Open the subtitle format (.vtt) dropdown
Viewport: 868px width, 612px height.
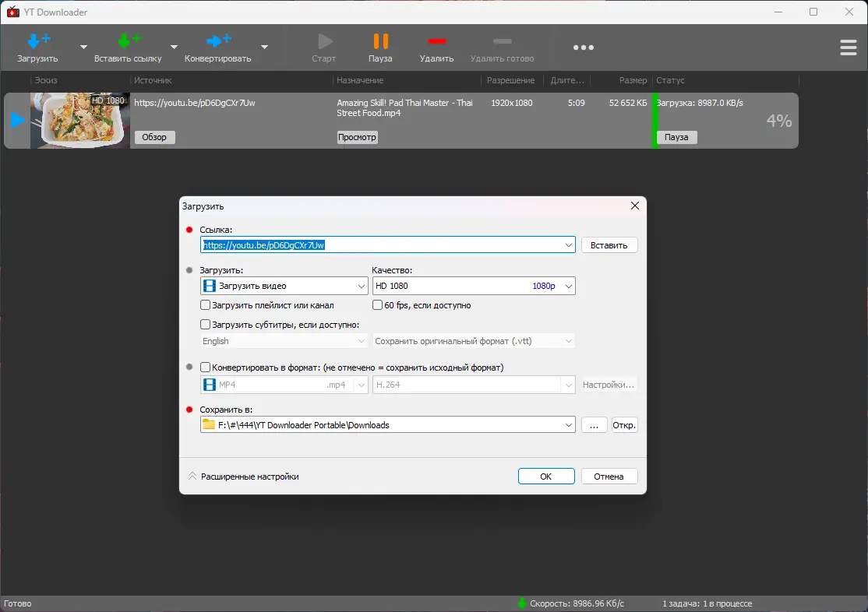click(474, 341)
